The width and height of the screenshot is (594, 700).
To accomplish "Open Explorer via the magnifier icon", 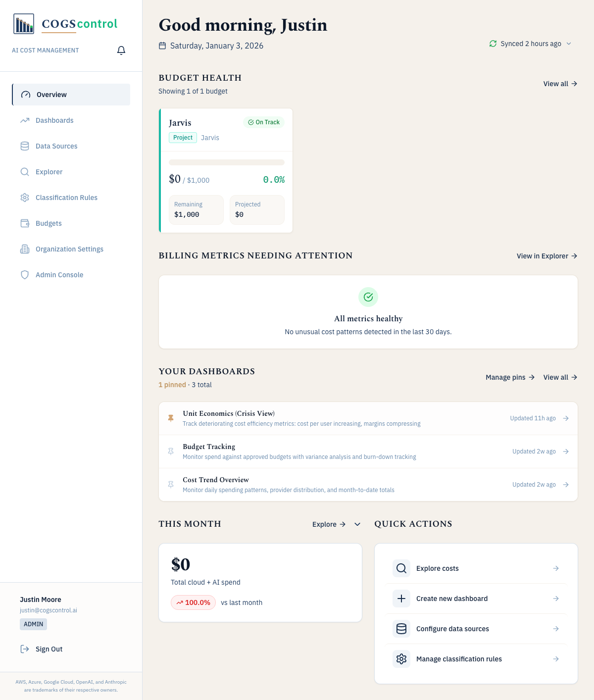I will point(25,172).
